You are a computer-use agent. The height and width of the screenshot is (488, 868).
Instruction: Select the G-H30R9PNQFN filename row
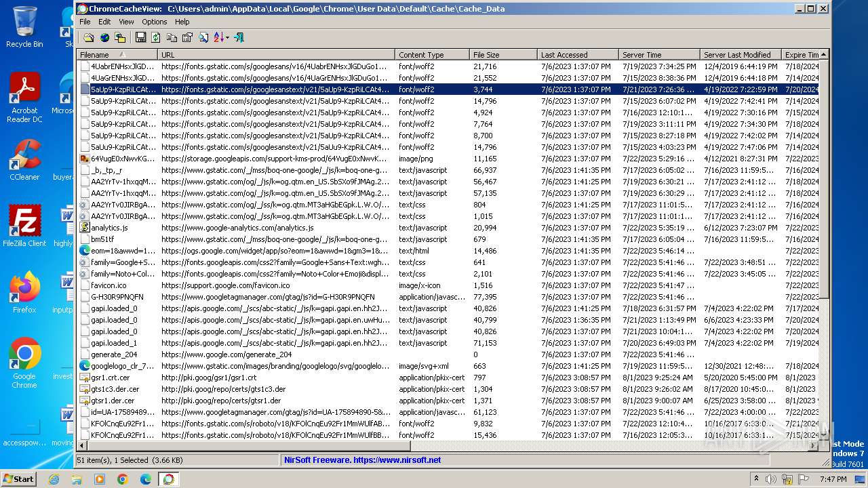117,297
